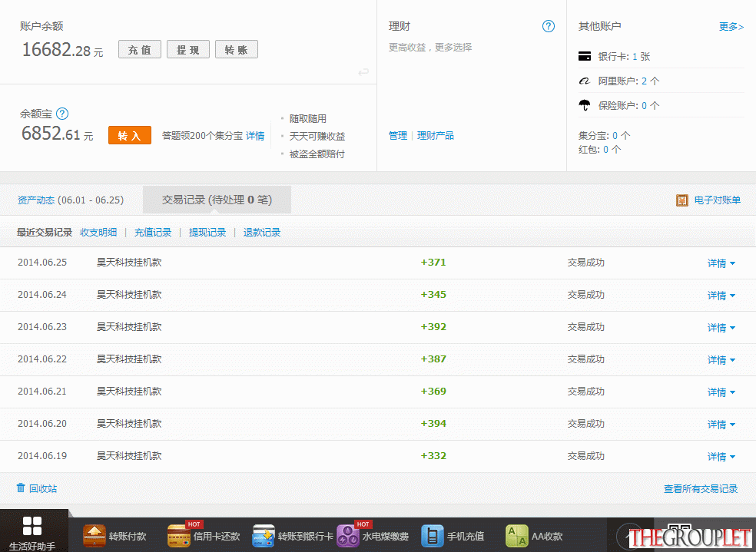Open the 转账付款 icon
756x552 pixels.
click(94, 536)
